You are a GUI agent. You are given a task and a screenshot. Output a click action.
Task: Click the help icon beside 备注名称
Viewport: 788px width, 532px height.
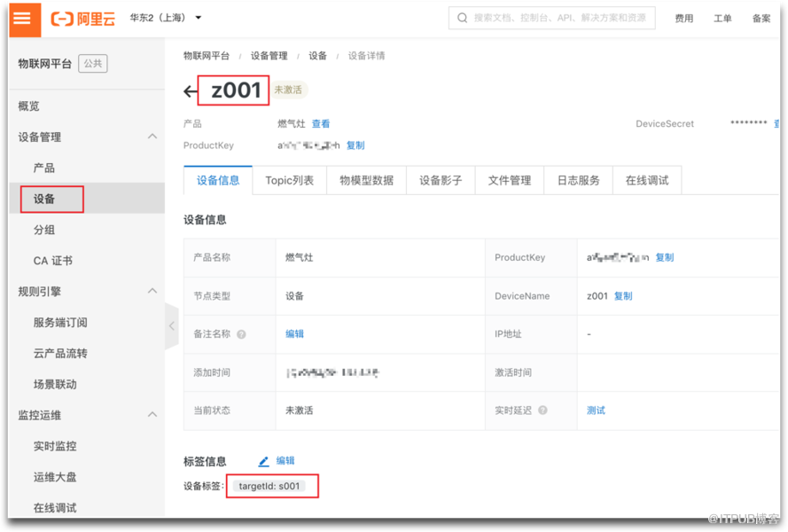241,334
